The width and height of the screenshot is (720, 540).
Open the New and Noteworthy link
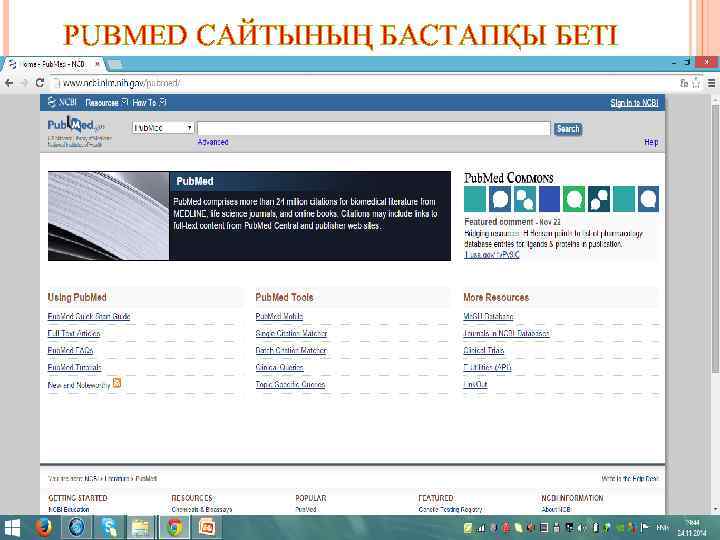click(79, 385)
